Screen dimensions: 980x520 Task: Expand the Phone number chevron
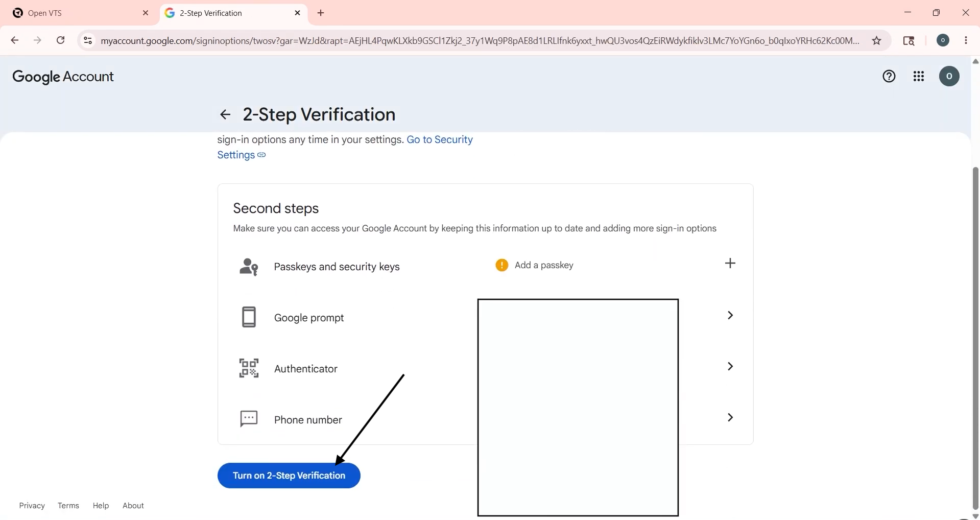coord(731,418)
